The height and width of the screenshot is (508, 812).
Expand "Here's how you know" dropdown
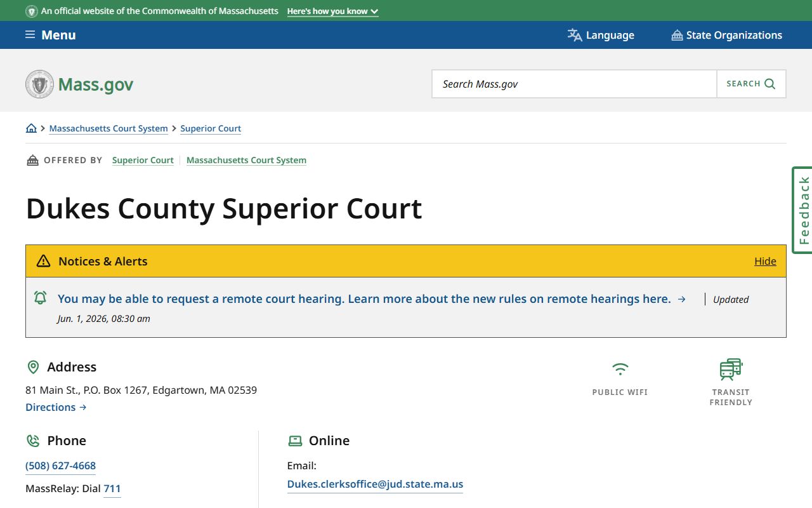pos(332,11)
